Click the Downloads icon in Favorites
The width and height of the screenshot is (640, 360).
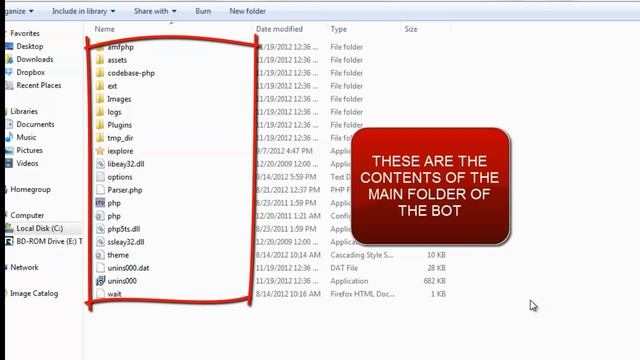point(9,60)
